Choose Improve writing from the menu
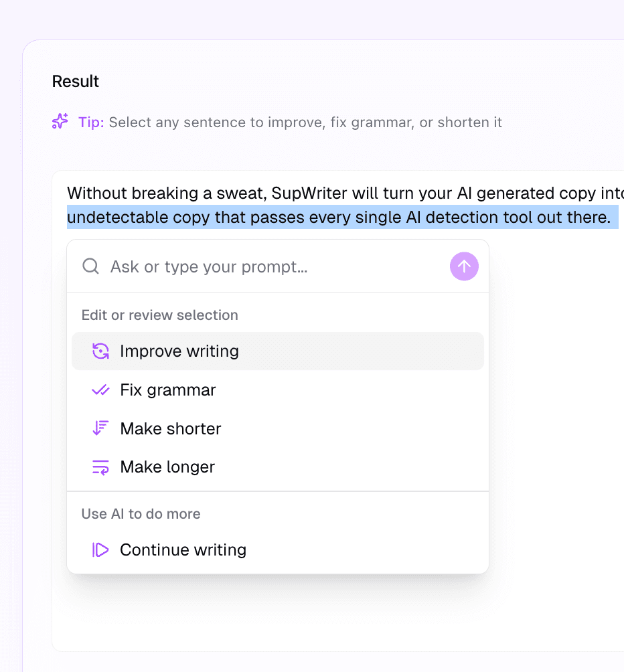Viewport: 624px width, 672px height. tap(179, 351)
